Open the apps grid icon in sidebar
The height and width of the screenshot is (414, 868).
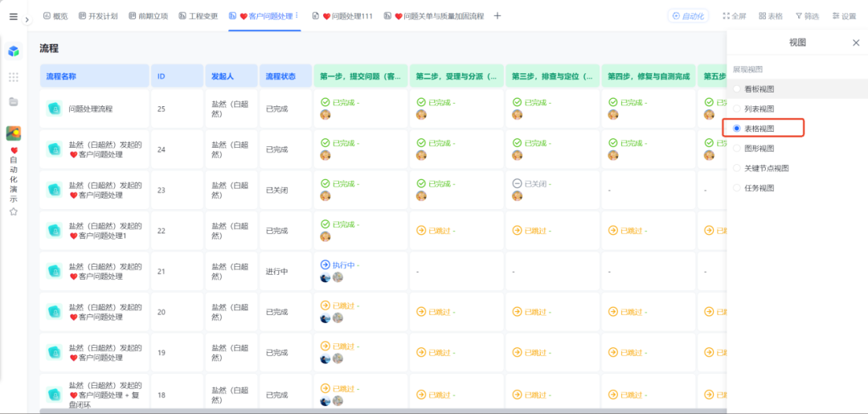point(14,77)
